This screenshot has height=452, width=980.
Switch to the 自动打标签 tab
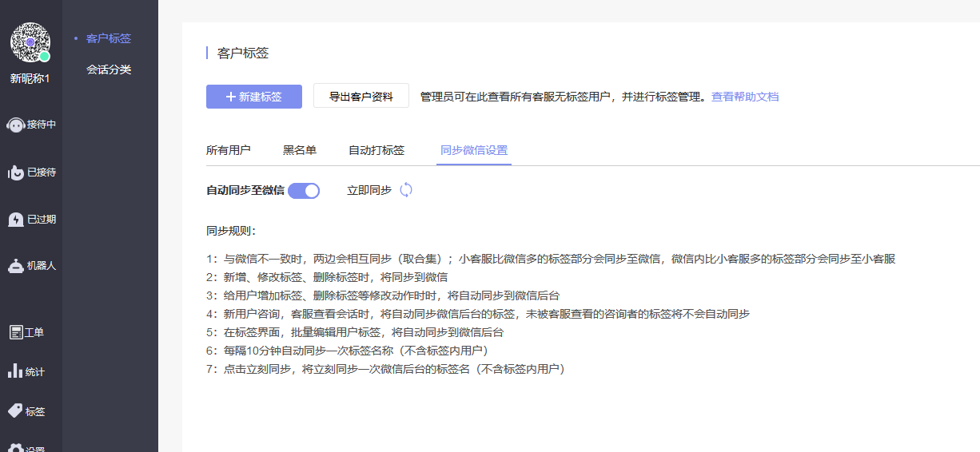click(376, 150)
